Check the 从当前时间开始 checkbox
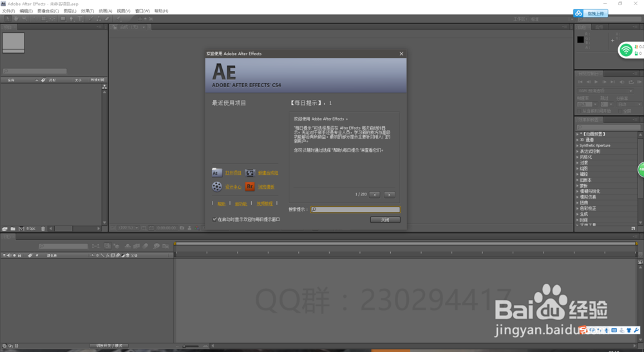The width and height of the screenshot is (644, 352). (x=579, y=111)
